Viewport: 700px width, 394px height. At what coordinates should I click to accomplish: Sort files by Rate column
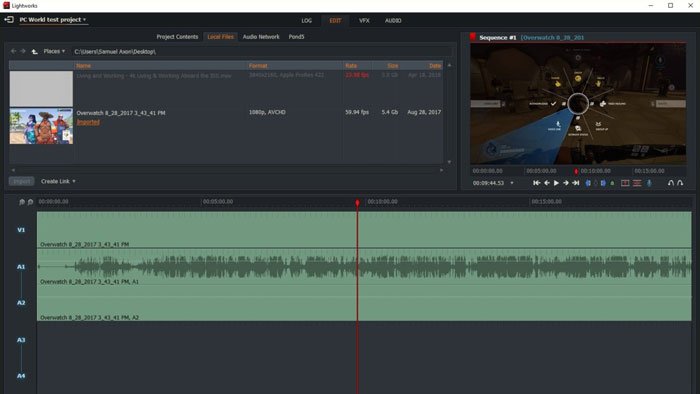tap(351, 66)
